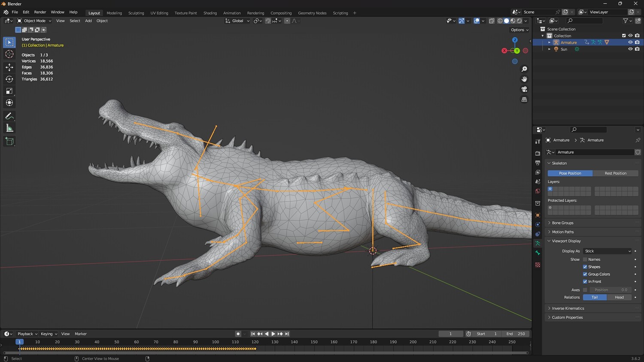Switch to the Sculpting workspace tab
Image resolution: width=644 pixels, height=362 pixels.
pyautogui.click(x=136, y=13)
